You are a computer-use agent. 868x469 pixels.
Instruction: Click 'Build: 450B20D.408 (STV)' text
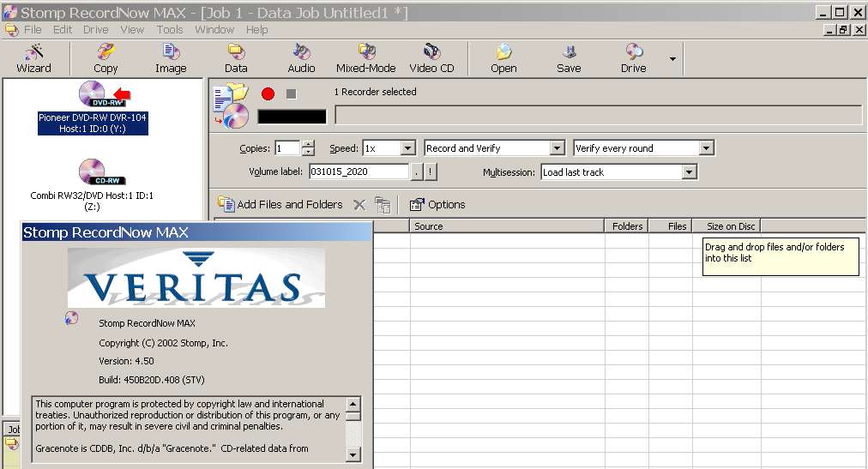(x=152, y=380)
